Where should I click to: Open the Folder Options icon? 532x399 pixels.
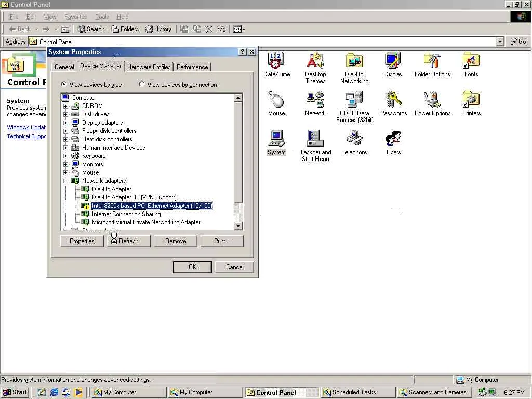coord(432,65)
